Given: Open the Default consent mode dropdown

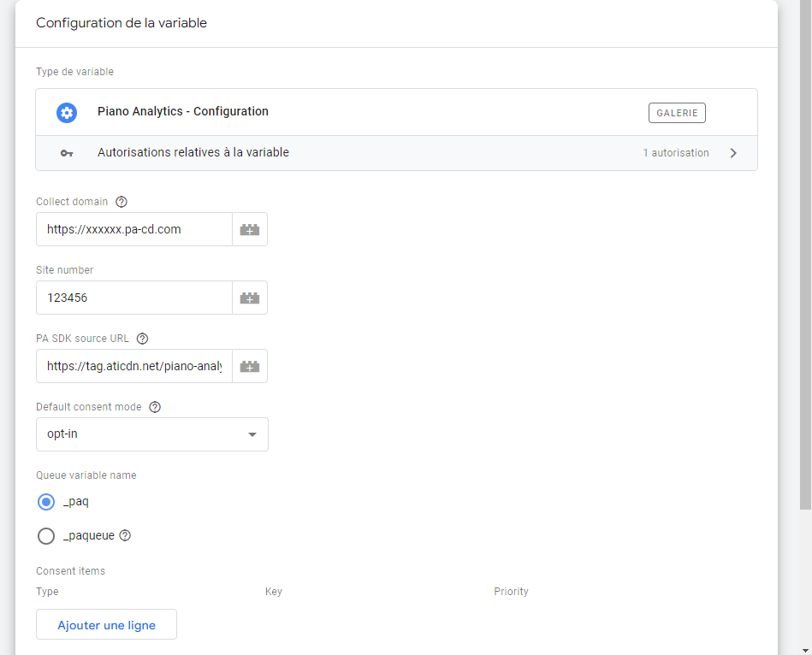Looking at the screenshot, I should (151, 434).
